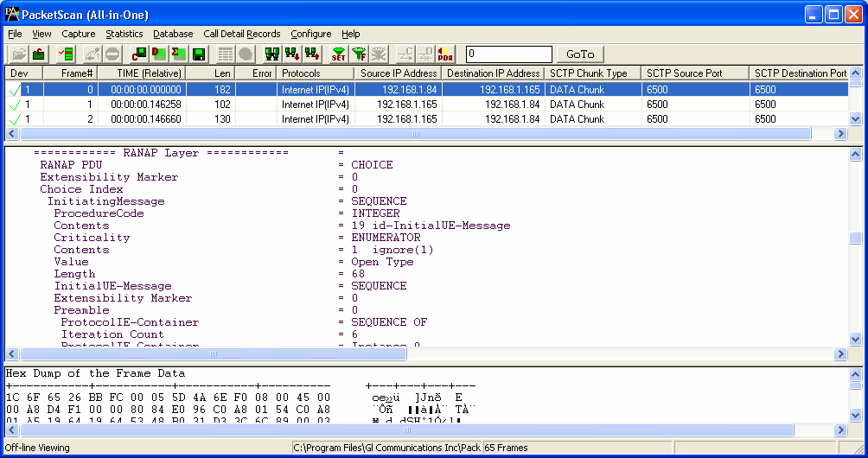Focus the frame number input field
This screenshot has height=458, width=868.
508,54
